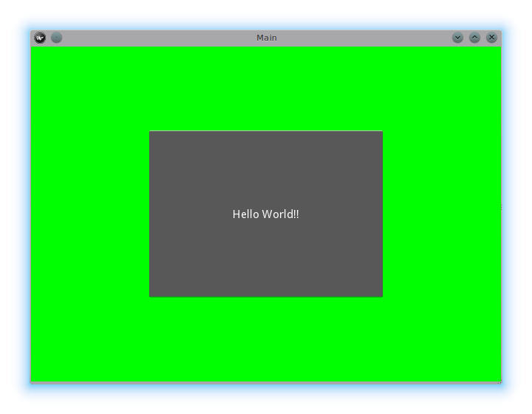Click the "Hello World!!" label

point(266,214)
